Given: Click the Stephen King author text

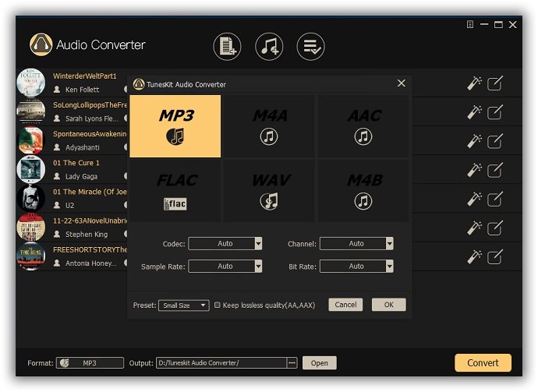Looking at the screenshot, I should tap(87, 235).
